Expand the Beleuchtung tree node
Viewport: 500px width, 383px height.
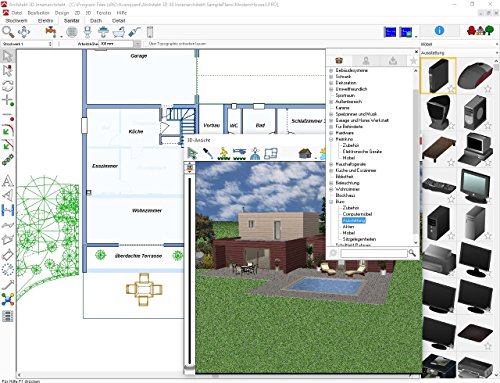[331, 183]
